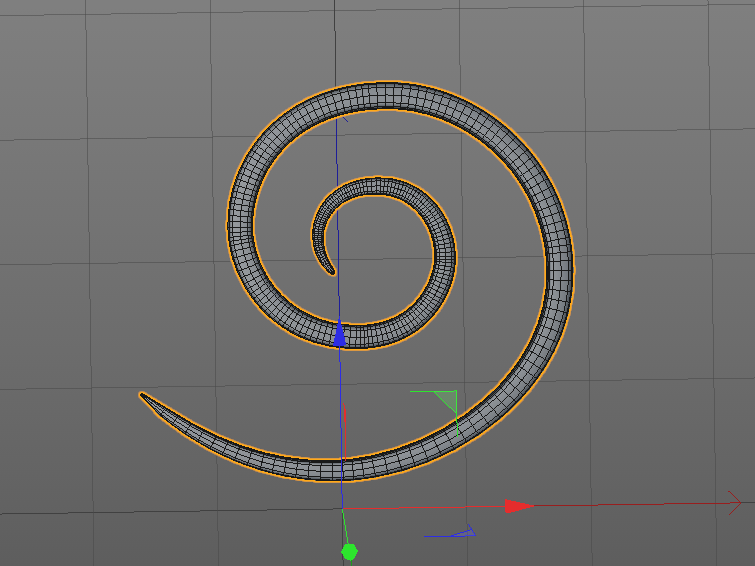Click the red outline arrow at X-axis end
The width and height of the screenshot is (755, 566).
735,503
